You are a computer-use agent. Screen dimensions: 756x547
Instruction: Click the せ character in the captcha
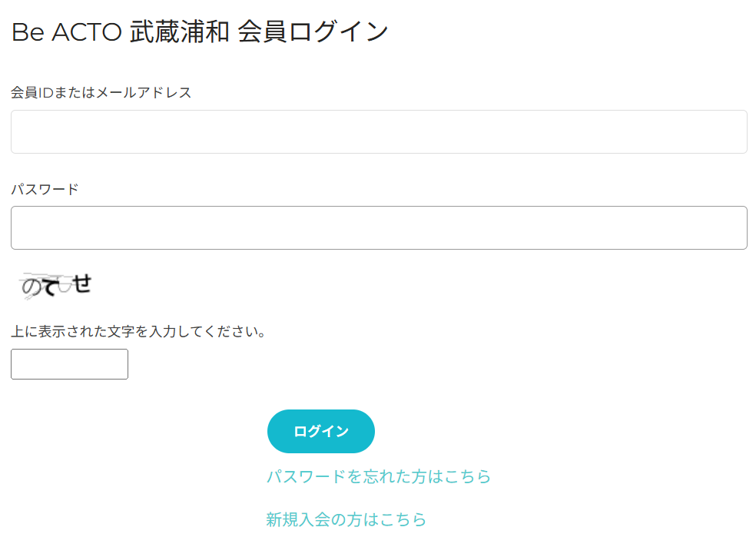82,283
